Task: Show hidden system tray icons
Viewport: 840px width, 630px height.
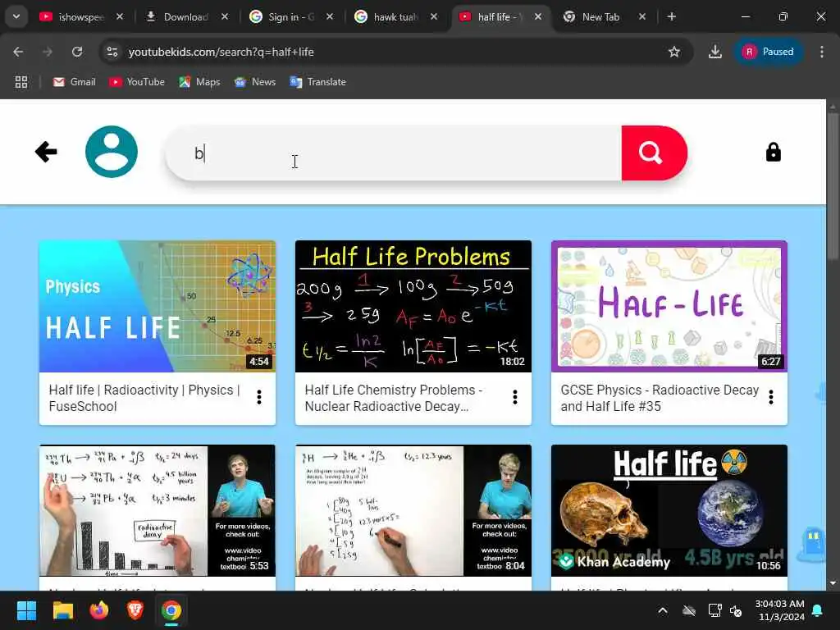Action: tap(663, 610)
